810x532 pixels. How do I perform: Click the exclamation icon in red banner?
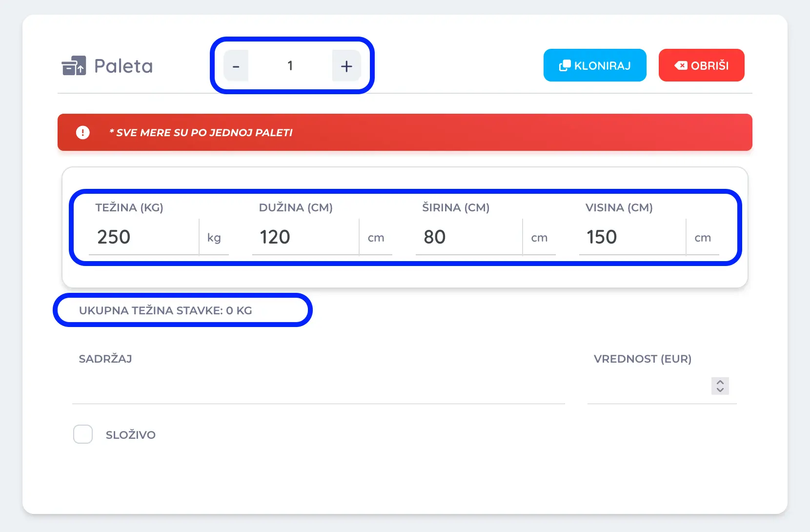[x=83, y=132]
